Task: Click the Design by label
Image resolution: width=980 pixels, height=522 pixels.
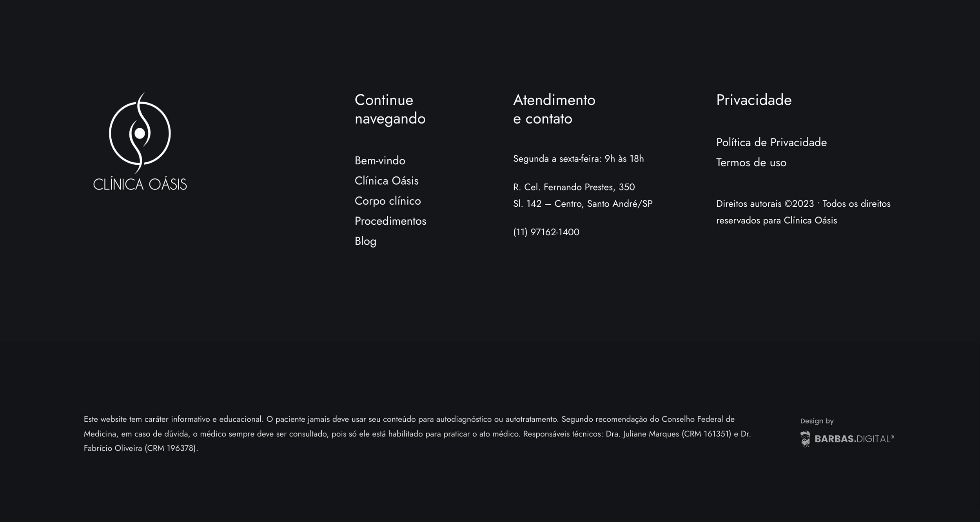Action: [x=817, y=421]
